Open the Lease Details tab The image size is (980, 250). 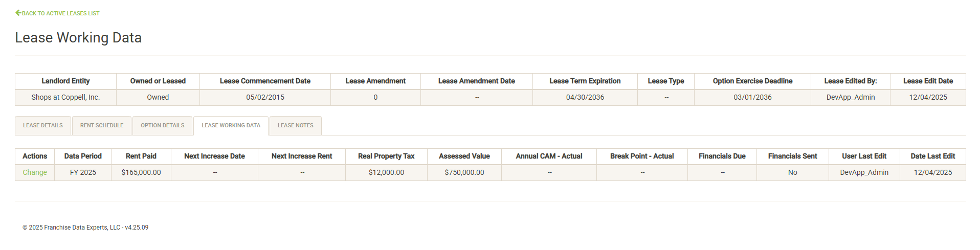pos(43,125)
